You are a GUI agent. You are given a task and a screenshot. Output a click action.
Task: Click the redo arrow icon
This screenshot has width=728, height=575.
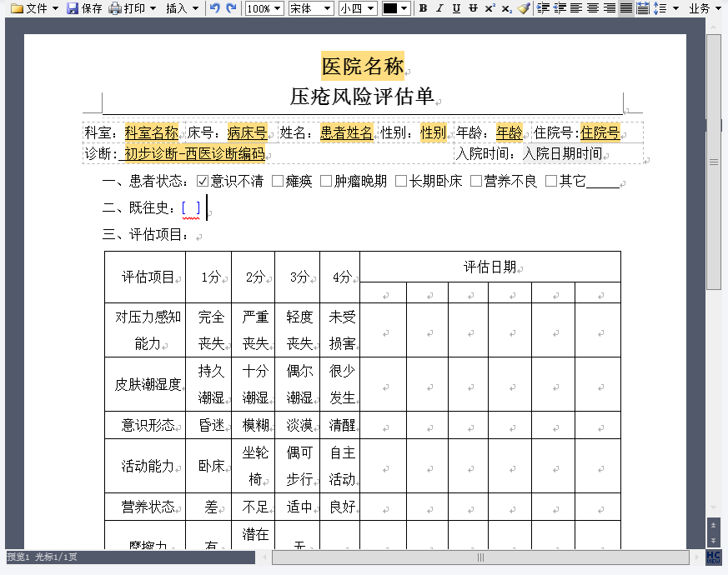231,8
